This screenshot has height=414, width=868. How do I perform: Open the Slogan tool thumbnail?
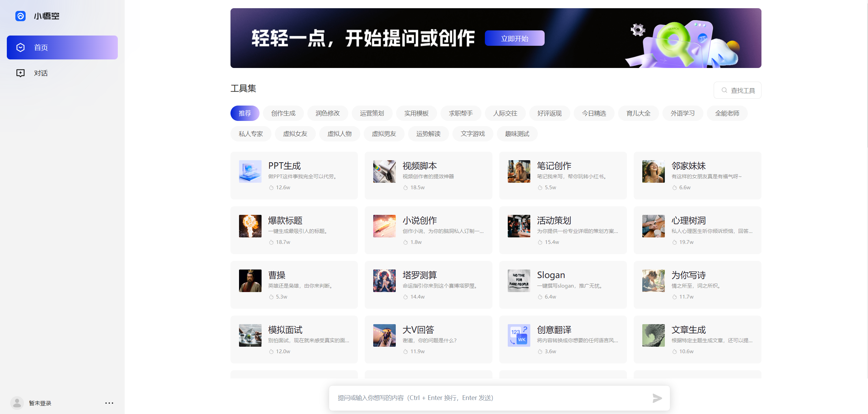tap(519, 281)
